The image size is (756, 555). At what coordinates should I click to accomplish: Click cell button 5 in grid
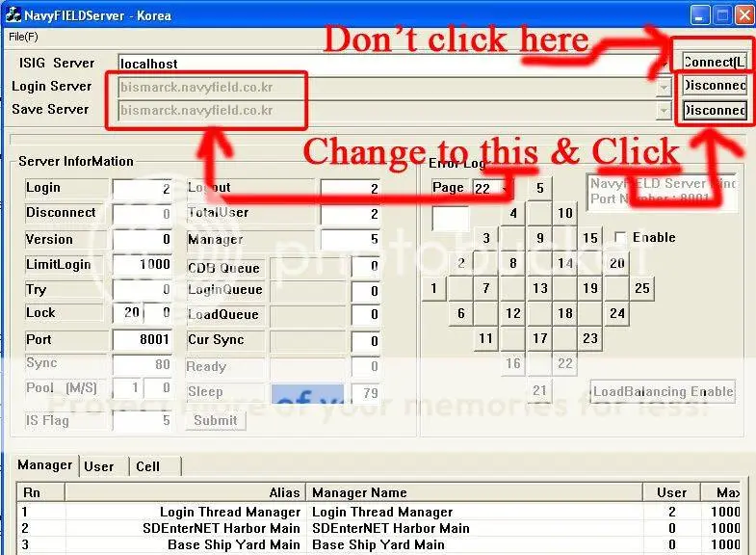(x=540, y=188)
